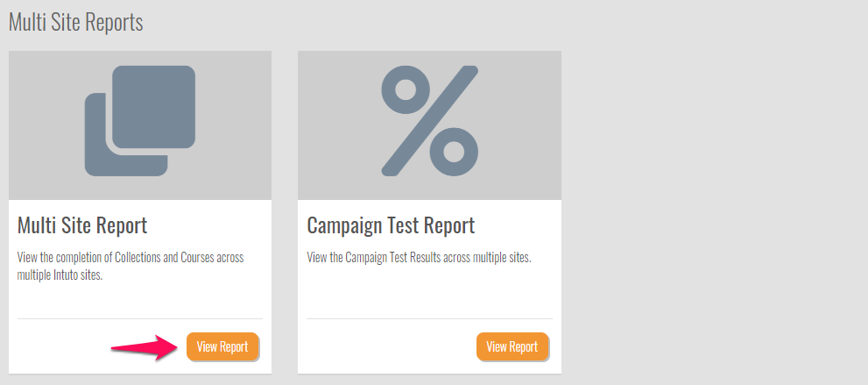
Task: Click the diagonal slash of the percent icon
Action: coord(429,120)
